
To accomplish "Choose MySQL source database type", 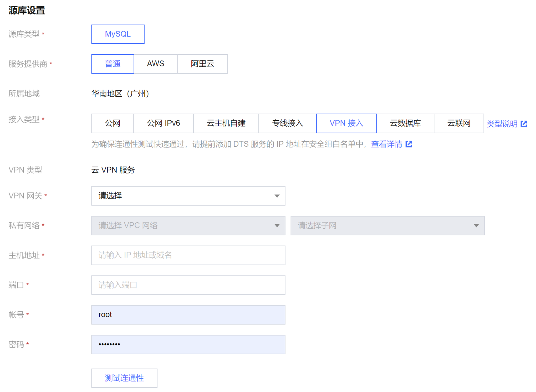I will coord(118,34).
